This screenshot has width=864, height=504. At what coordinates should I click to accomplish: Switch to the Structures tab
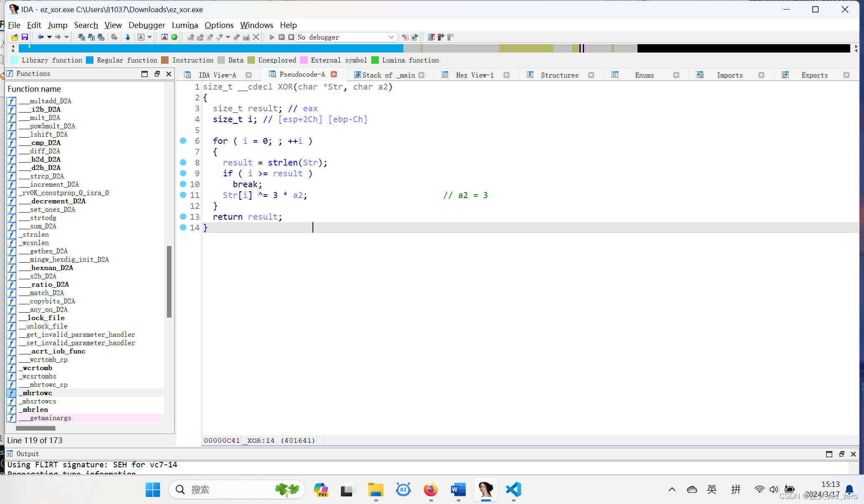pos(559,75)
